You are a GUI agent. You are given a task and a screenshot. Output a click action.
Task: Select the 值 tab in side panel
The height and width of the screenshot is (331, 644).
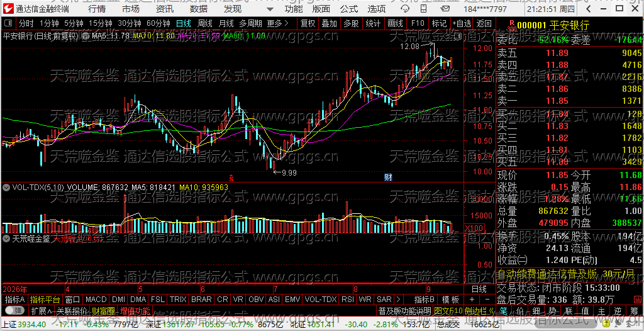[585, 310]
